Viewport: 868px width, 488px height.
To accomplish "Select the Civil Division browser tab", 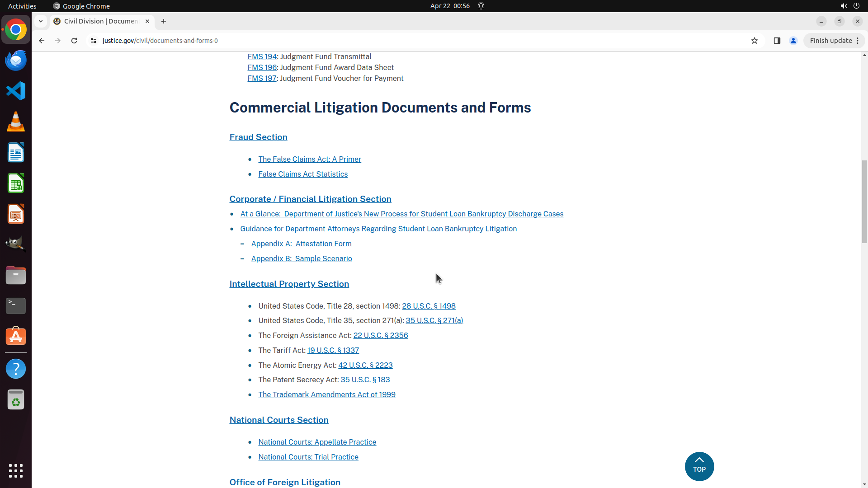I will 100,21.
